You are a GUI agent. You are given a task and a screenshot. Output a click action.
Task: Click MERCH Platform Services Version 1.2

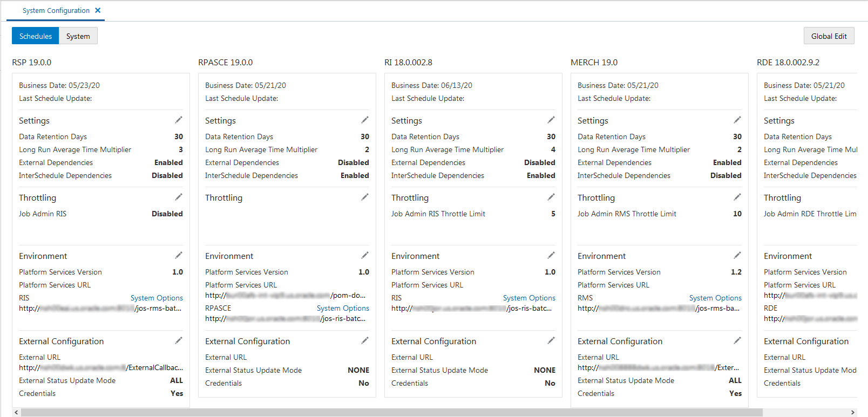coord(736,272)
